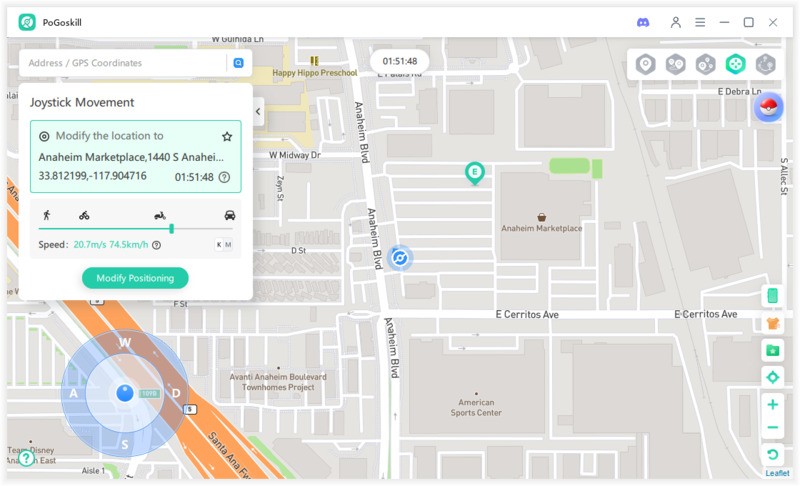Open the Discord community link

point(643,22)
